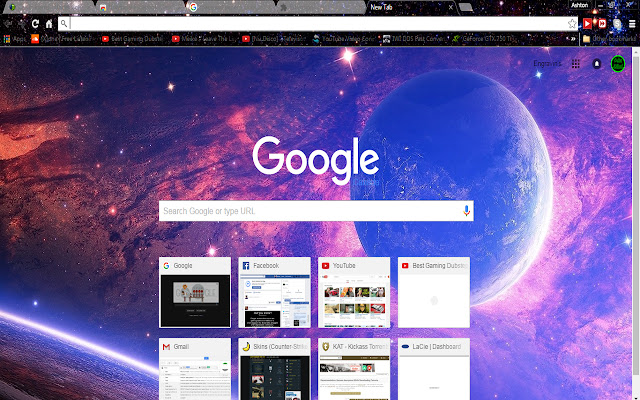Close the New Tab tab
This screenshot has width=640, height=400.
[451, 7]
